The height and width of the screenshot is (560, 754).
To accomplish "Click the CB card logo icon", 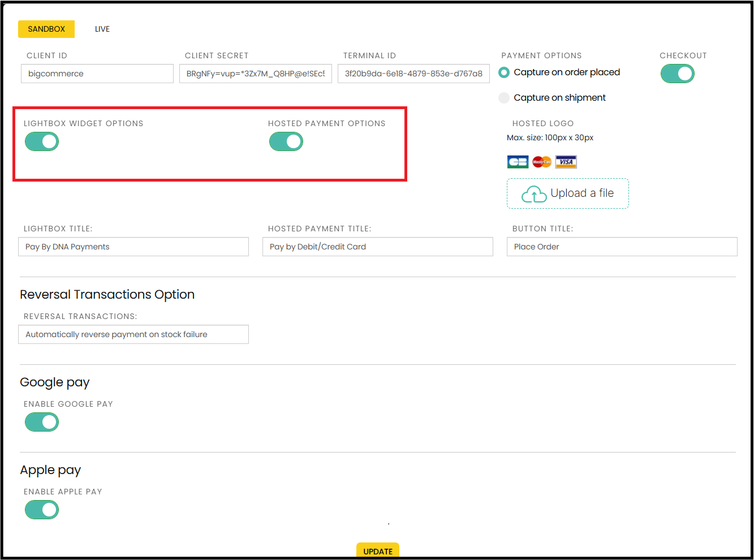I will 518,162.
